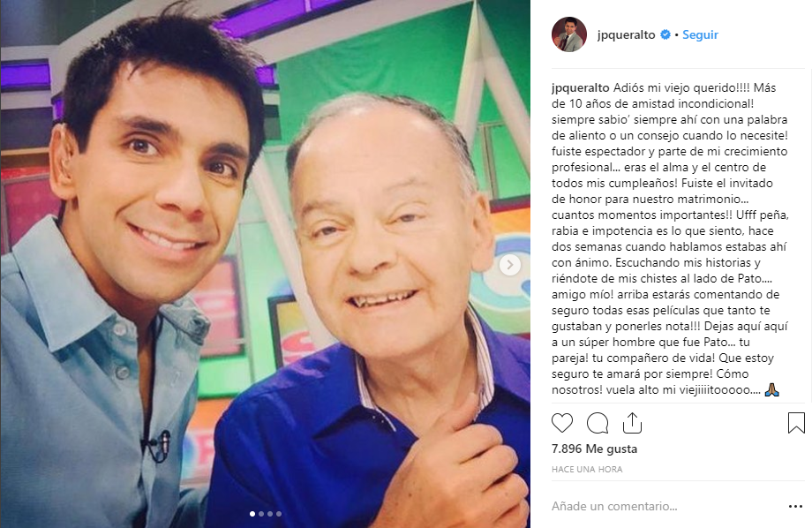The width and height of the screenshot is (812, 528).
Task: Jump to the fourth carousel dot
Action: tap(279, 514)
